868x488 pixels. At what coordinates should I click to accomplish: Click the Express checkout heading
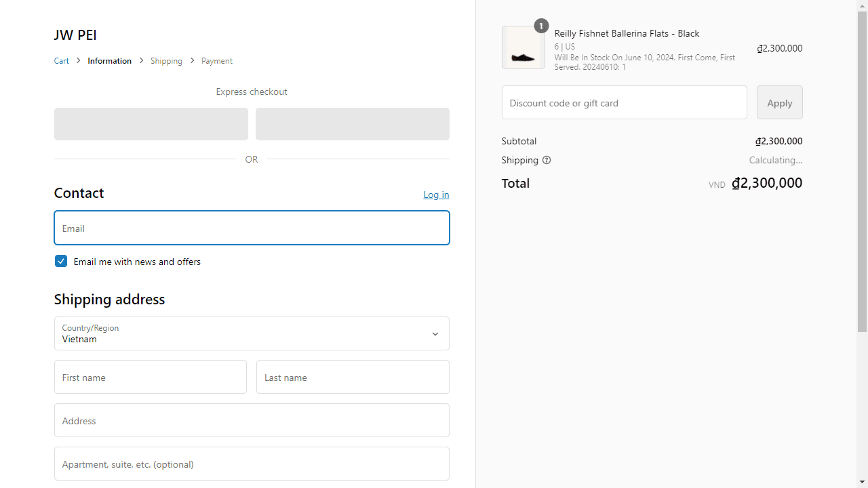[252, 91]
